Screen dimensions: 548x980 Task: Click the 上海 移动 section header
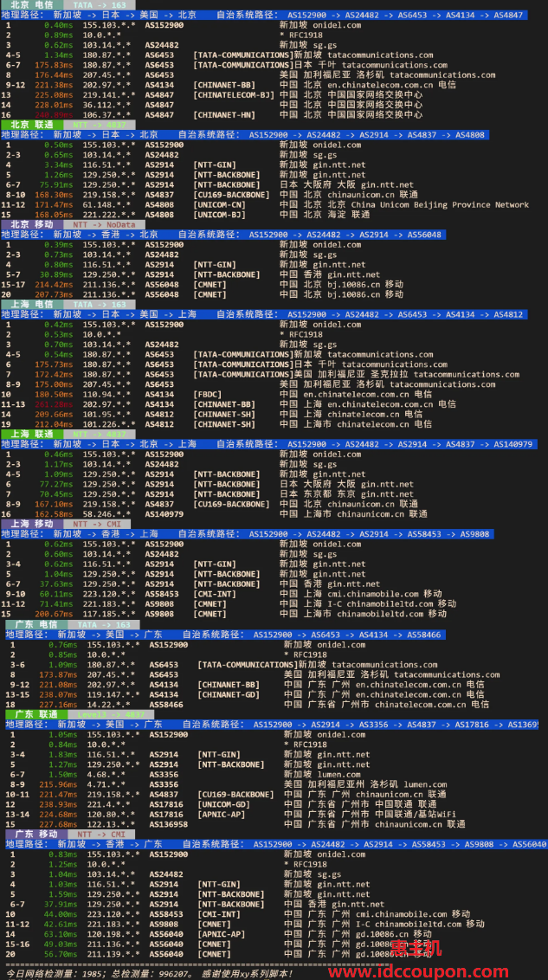[33, 525]
